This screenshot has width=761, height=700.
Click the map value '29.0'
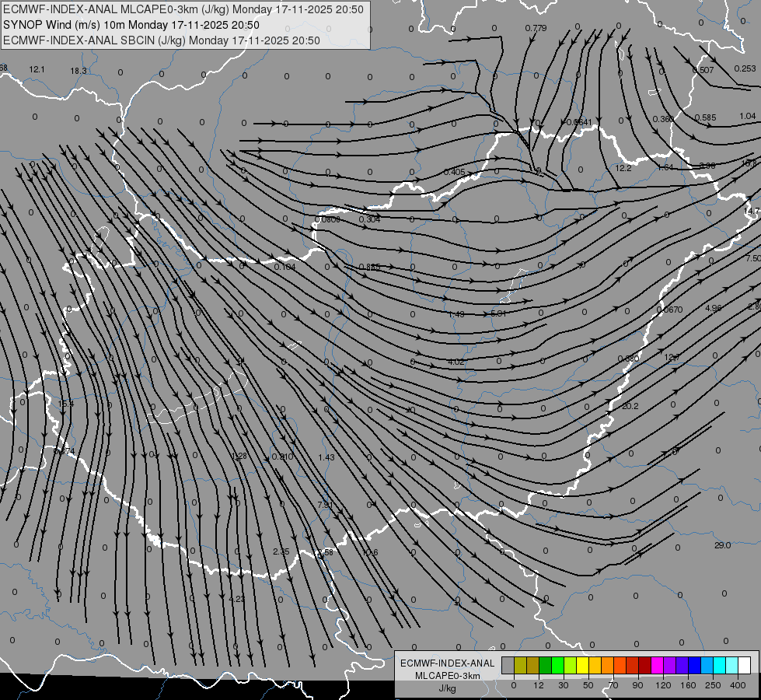pyautogui.click(x=722, y=545)
